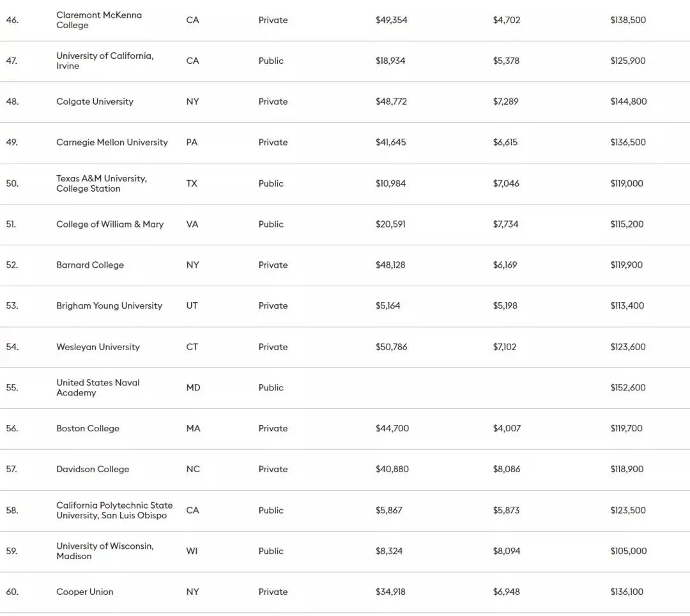Click the Brigham Young University name

109,306
